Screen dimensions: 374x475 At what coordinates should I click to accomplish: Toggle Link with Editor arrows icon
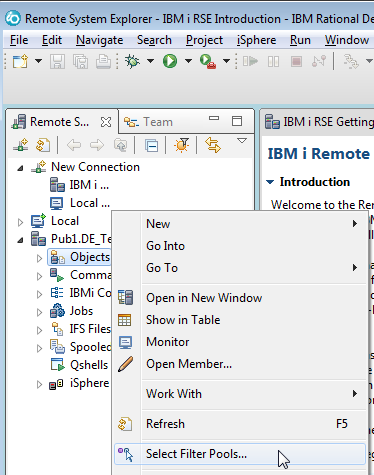click(213, 145)
